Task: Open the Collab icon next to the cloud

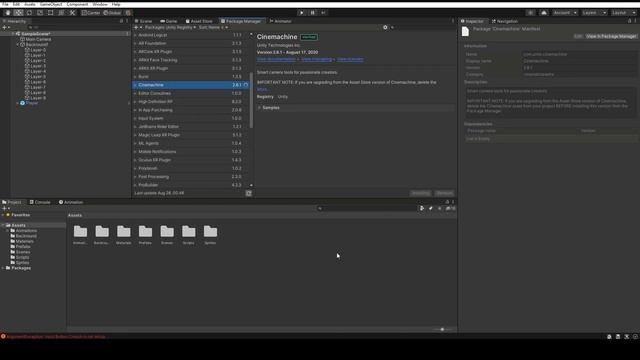Action: tap(530, 13)
